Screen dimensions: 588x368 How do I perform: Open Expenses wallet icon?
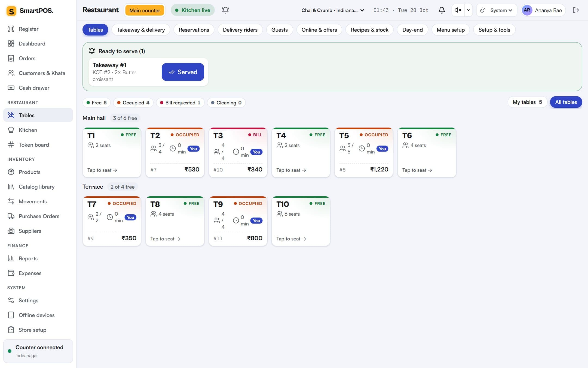coord(11,273)
